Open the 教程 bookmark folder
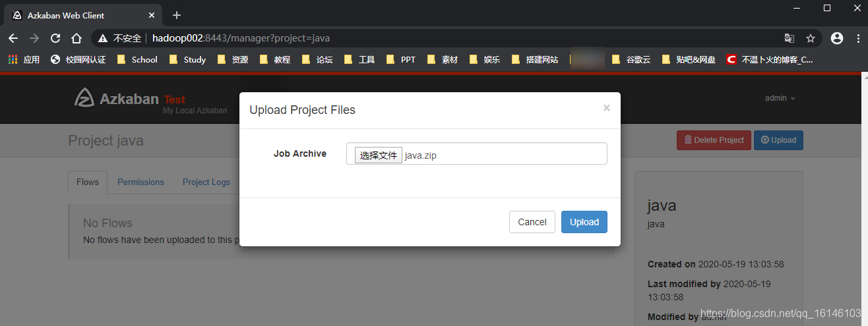The width and height of the screenshot is (868, 326). tap(275, 59)
